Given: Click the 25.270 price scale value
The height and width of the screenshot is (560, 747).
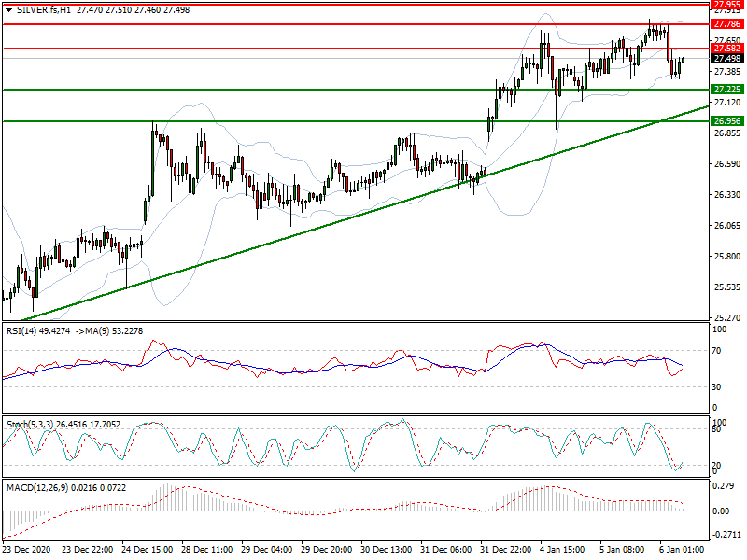Looking at the screenshot, I should (727, 317).
